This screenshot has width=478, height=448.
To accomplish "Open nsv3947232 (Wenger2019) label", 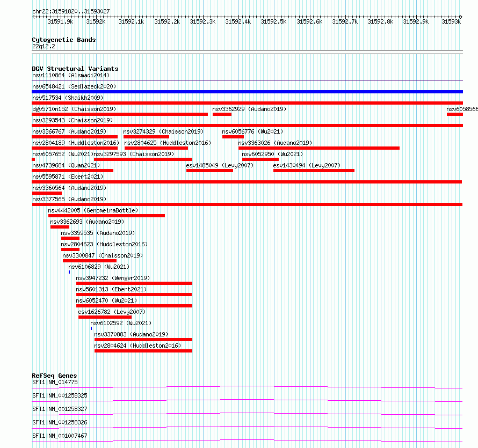I will [113, 278].
